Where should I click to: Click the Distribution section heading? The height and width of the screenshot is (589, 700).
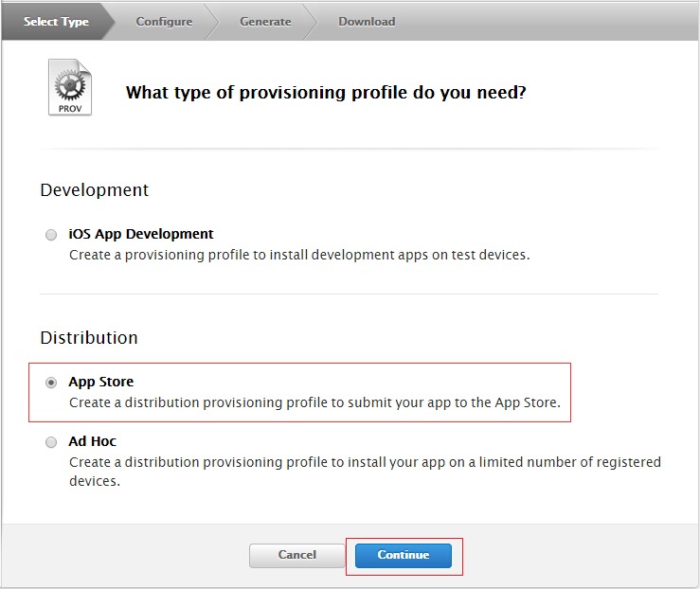click(89, 338)
